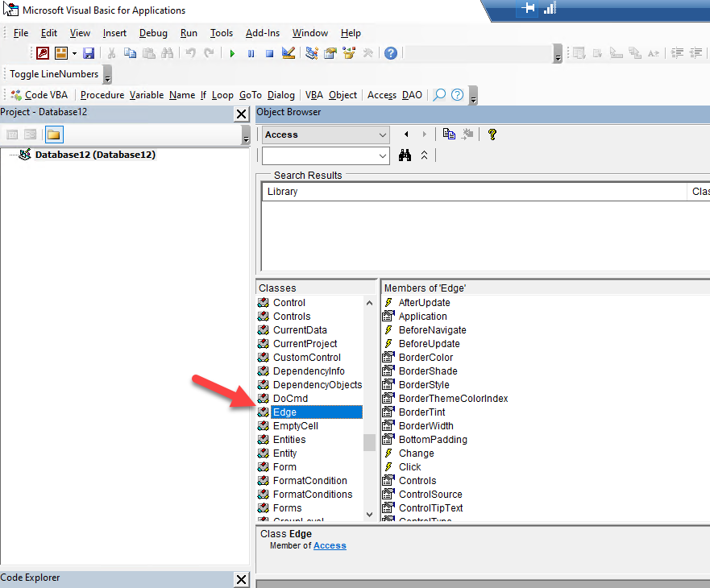Select BeforeNavigate in Members list
The height and width of the screenshot is (588, 710).
[433, 330]
